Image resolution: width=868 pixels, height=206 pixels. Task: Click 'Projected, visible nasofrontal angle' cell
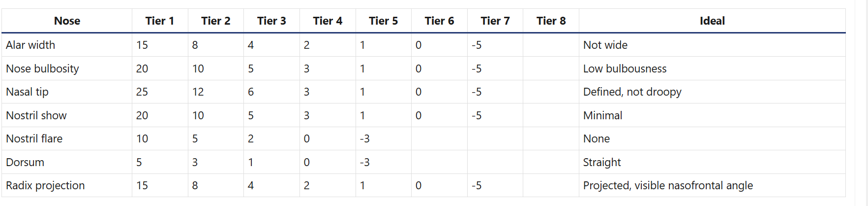point(668,185)
